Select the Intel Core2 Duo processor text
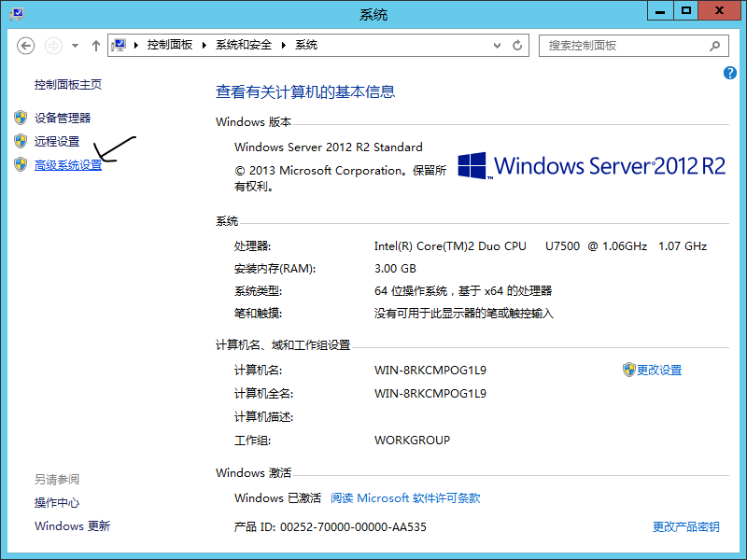This screenshot has height=560, width=747. tap(541, 246)
